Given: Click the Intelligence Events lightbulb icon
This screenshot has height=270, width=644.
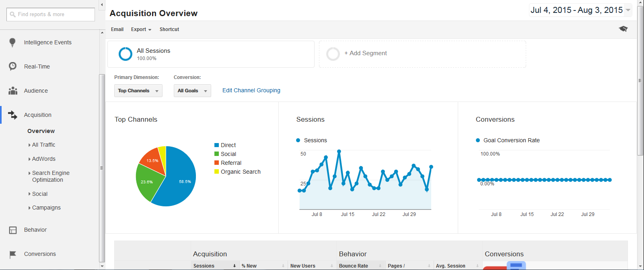Looking at the screenshot, I should click(x=12, y=42).
